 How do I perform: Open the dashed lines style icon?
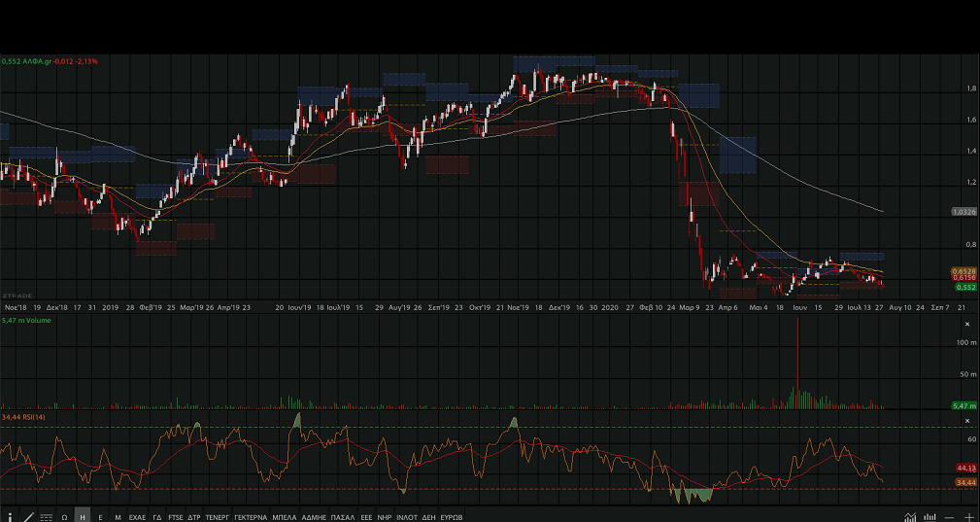[x=47, y=517]
